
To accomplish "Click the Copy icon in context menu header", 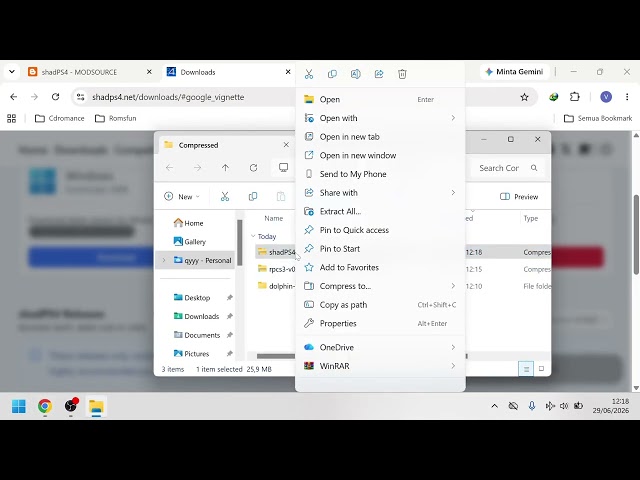I will click(332, 74).
